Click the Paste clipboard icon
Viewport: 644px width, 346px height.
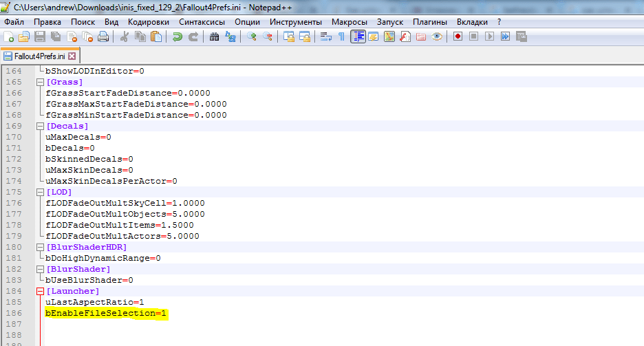point(156,37)
